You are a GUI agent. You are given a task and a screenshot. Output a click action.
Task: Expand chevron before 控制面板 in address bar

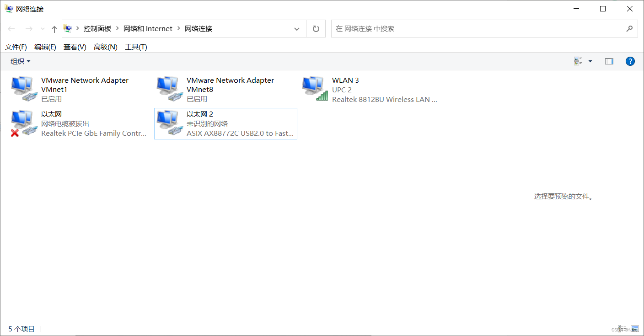click(78, 28)
